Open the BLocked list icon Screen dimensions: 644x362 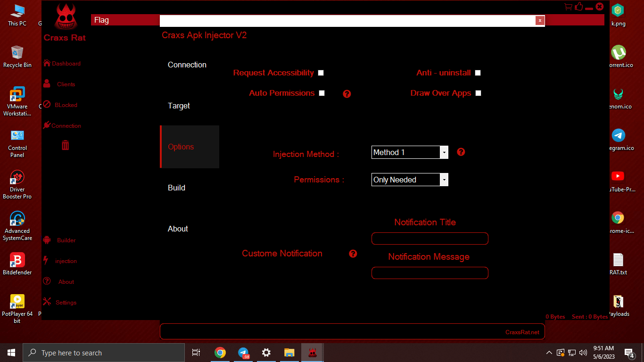click(46, 105)
